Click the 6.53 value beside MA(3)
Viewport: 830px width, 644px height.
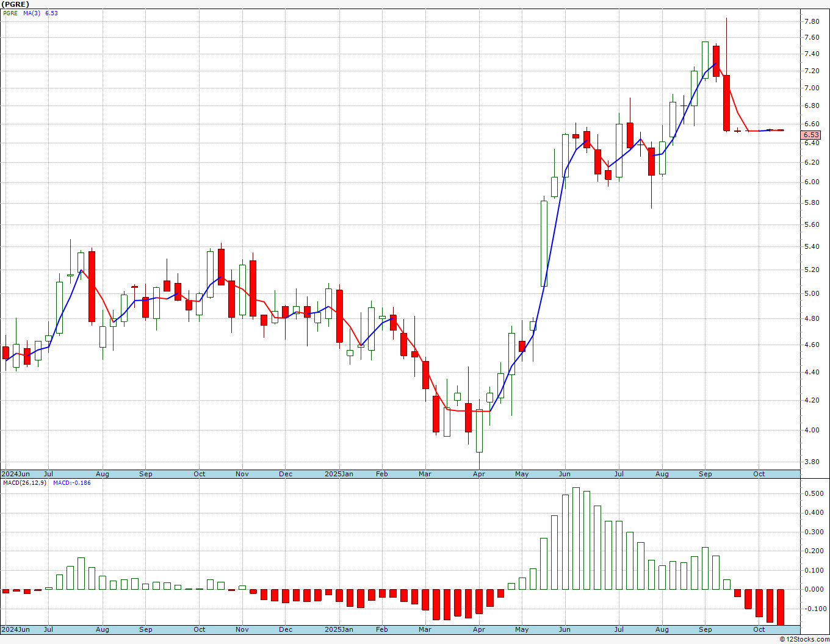[x=51, y=13]
